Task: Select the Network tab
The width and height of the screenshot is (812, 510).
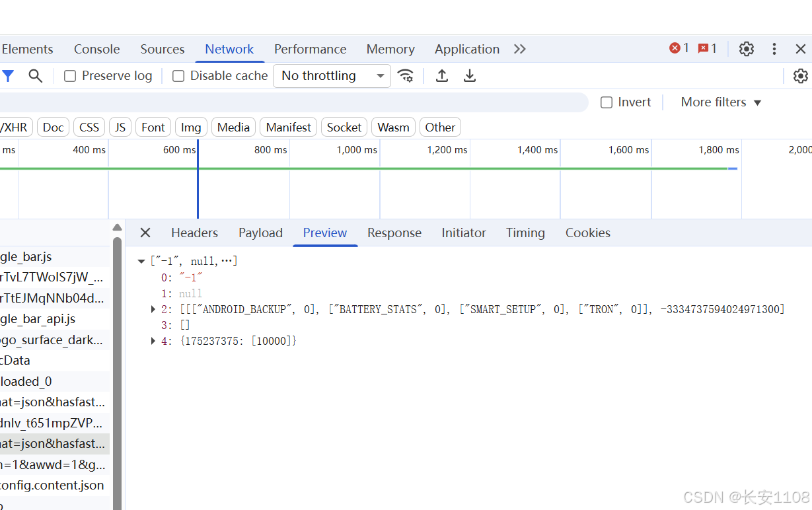Action: click(229, 49)
